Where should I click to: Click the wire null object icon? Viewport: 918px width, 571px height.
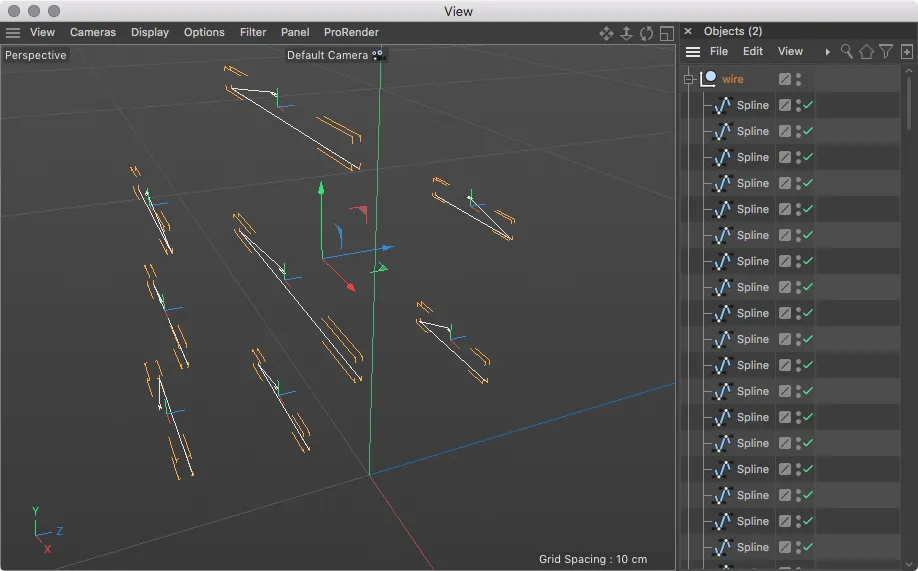(709, 79)
